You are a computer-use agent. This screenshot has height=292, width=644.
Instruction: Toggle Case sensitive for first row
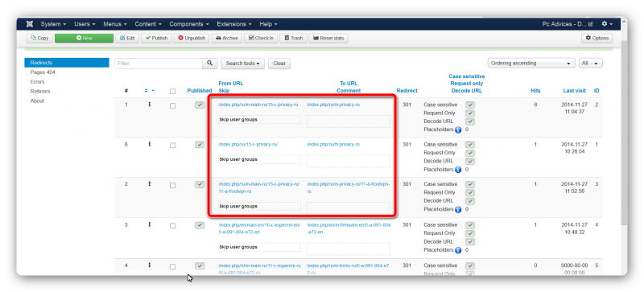pos(470,105)
